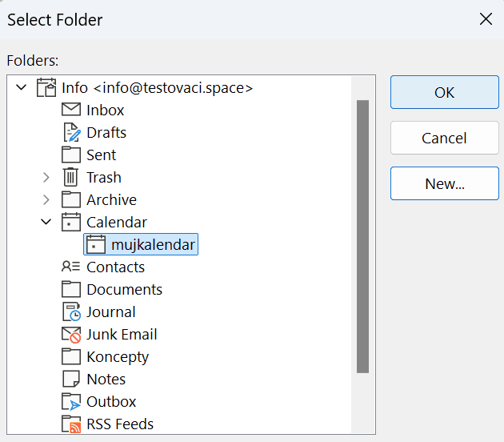504x442 pixels.
Task: Select the Junk Email blocked icon
Action: (x=71, y=334)
